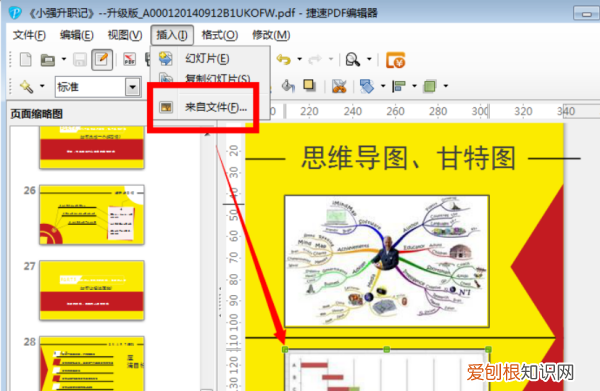Screen dimensions: 600x391
Task: Click the ruler mark 260
Action: 395,111
